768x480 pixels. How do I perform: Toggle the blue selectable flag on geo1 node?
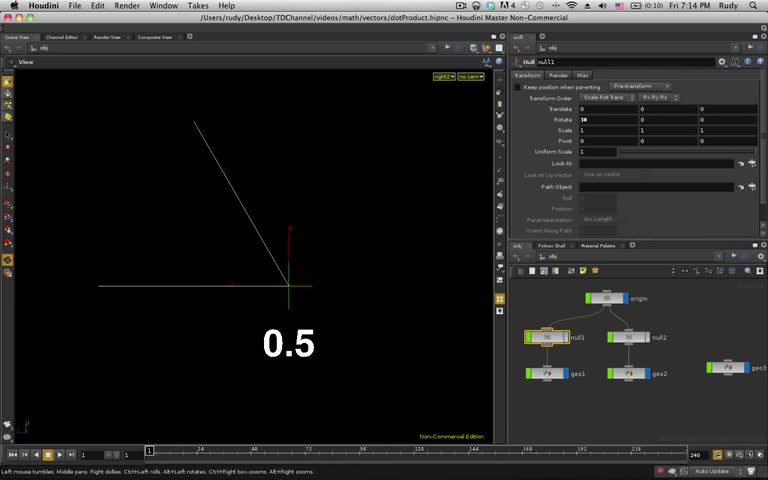[566, 374]
